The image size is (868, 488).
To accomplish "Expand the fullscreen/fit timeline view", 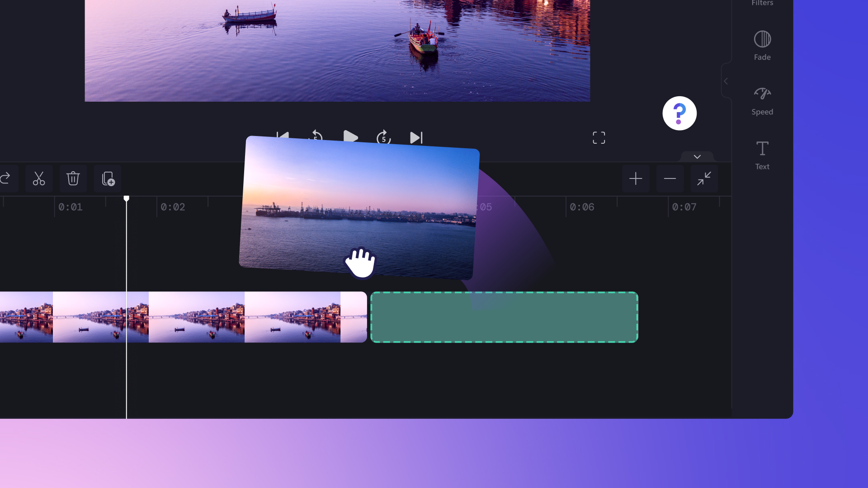I will pos(703,179).
